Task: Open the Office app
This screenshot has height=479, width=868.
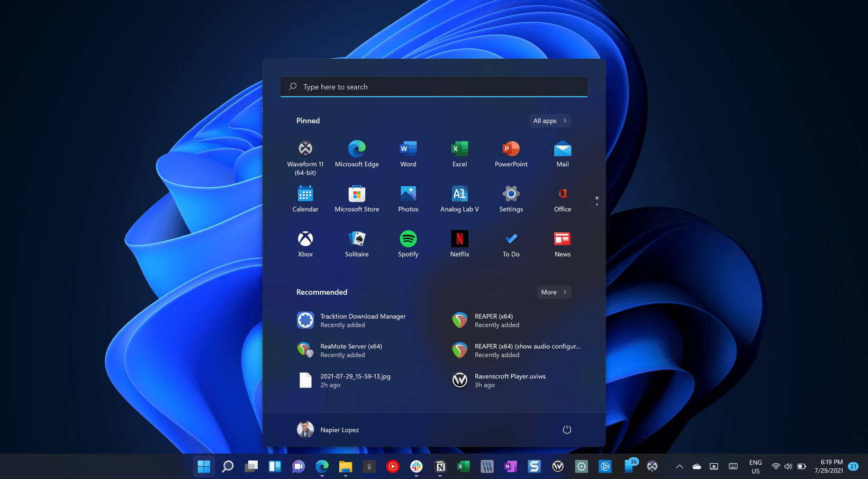Action: point(563,199)
